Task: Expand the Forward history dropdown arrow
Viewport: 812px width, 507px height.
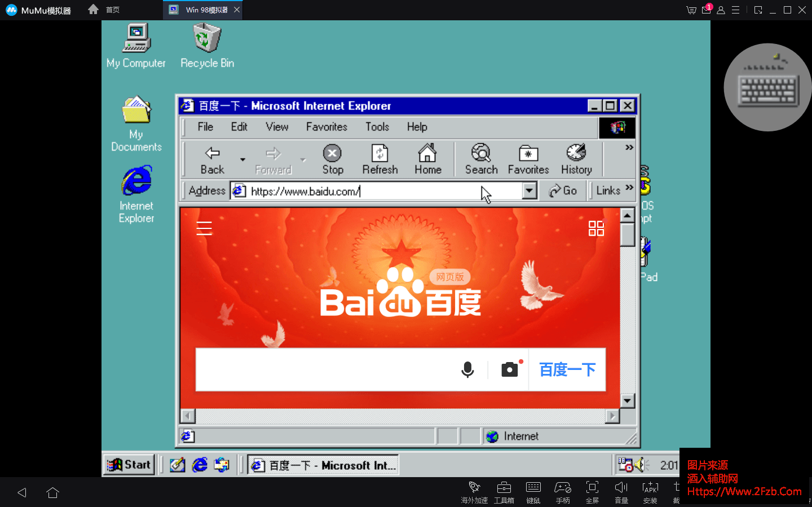Action: (303, 160)
